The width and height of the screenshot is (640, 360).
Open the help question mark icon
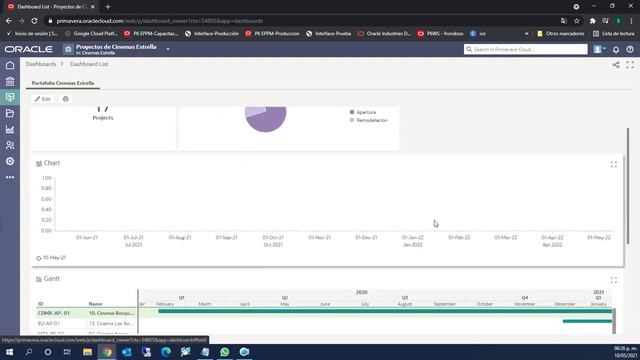click(x=630, y=49)
